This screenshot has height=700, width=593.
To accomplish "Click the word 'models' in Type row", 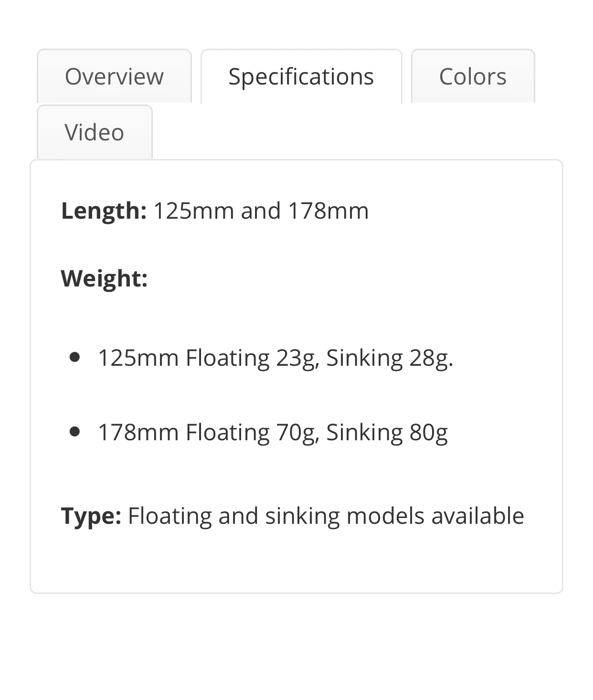I will pos(385,516).
